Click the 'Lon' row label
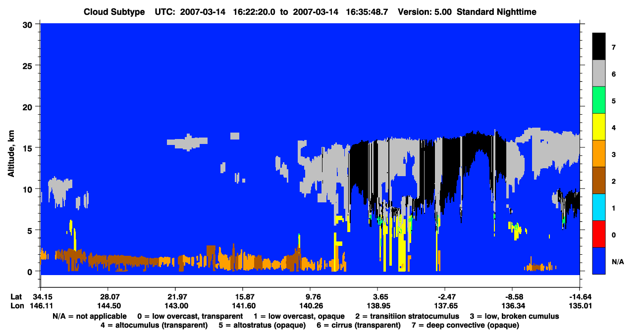Viewport: 644px width, 330px height. tap(16, 305)
